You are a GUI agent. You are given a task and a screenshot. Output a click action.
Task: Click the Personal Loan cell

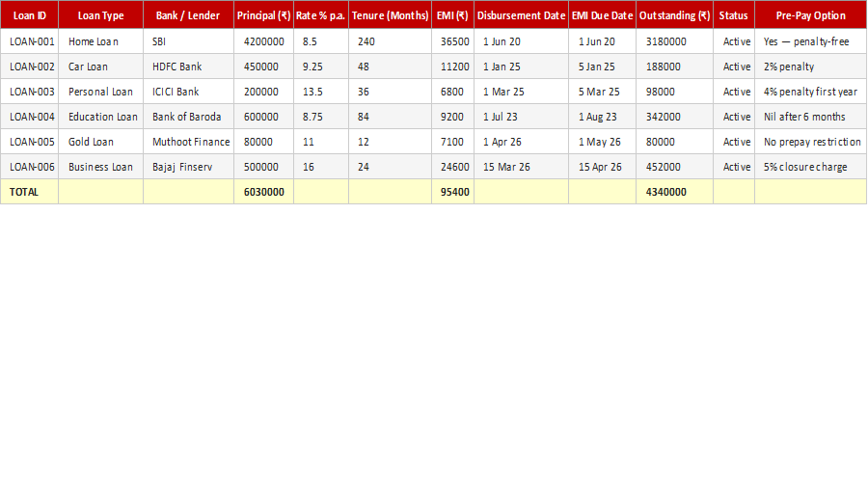click(x=100, y=92)
